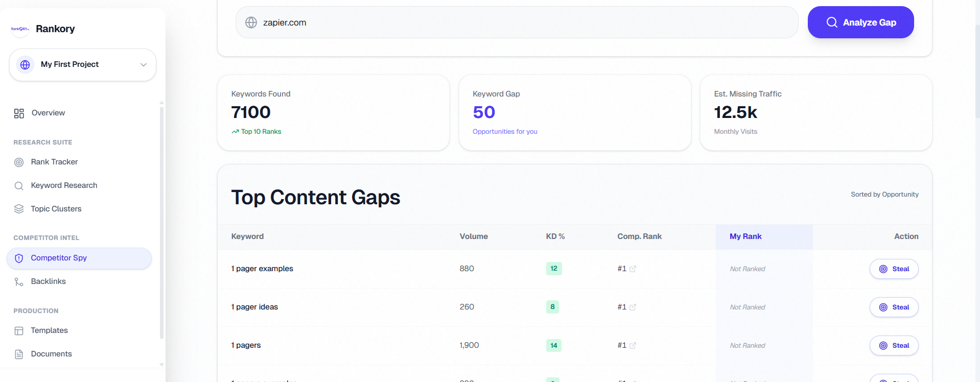Click the Analyze Gap button
The image size is (980, 382).
tap(860, 22)
